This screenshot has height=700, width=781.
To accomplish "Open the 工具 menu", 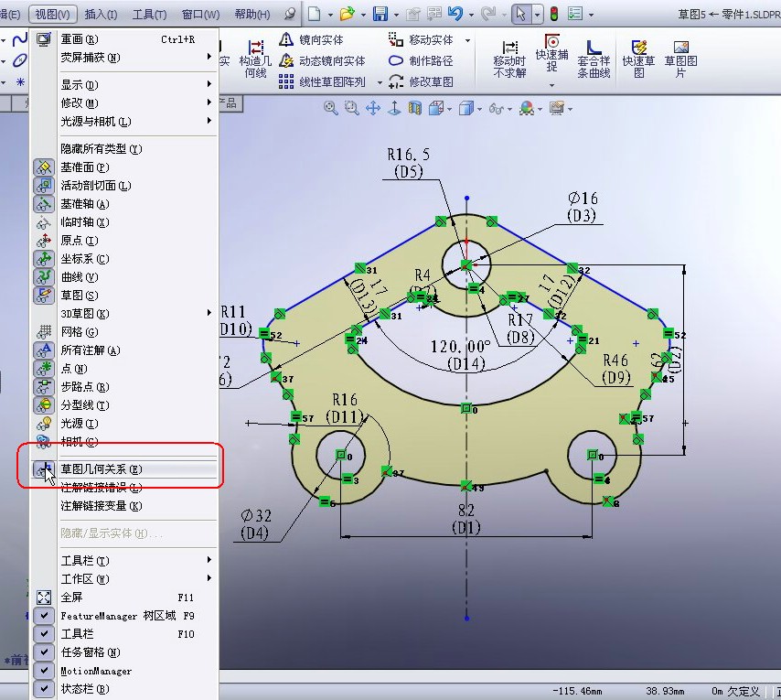I will (149, 14).
